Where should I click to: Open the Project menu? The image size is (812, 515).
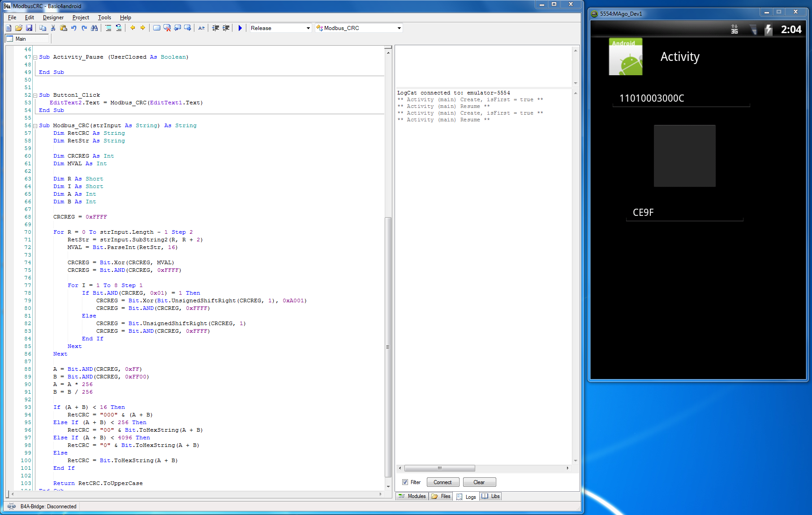81,17
